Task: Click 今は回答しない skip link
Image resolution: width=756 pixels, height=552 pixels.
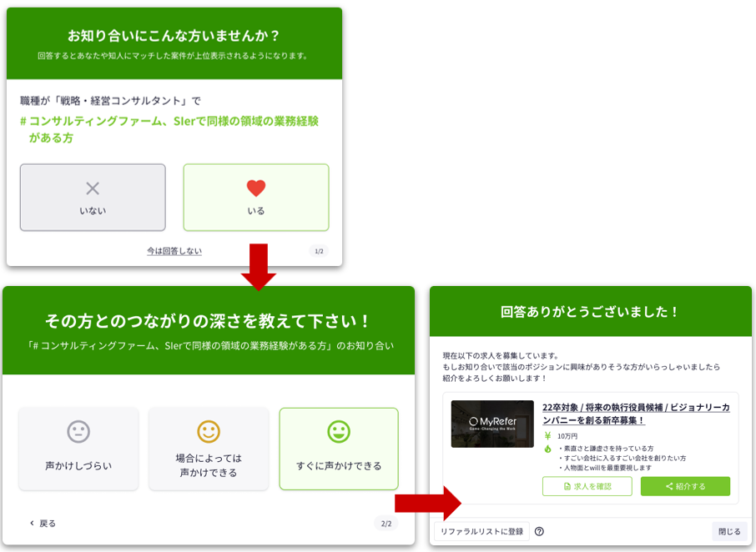Action: click(174, 251)
